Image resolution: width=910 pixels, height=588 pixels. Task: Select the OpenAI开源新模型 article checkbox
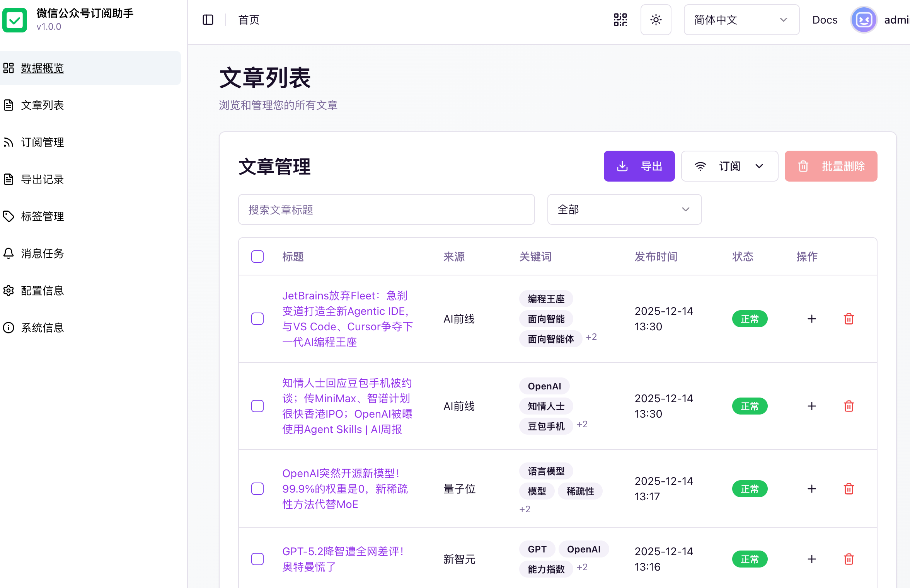[257, 489]
